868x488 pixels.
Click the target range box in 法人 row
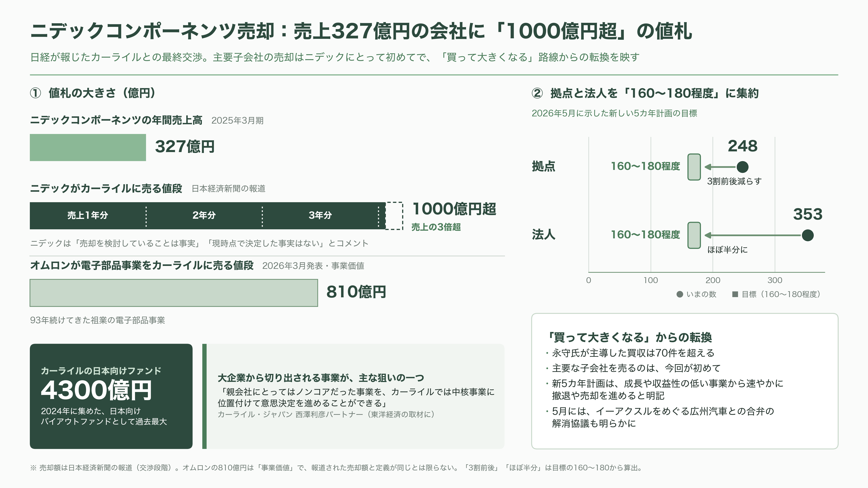tap(694, 235)
